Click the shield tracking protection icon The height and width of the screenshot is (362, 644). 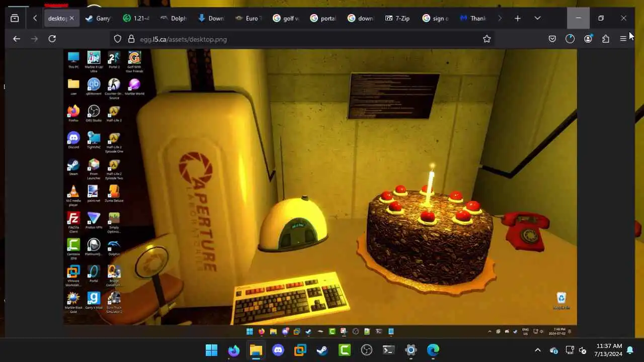click(117, 39)
